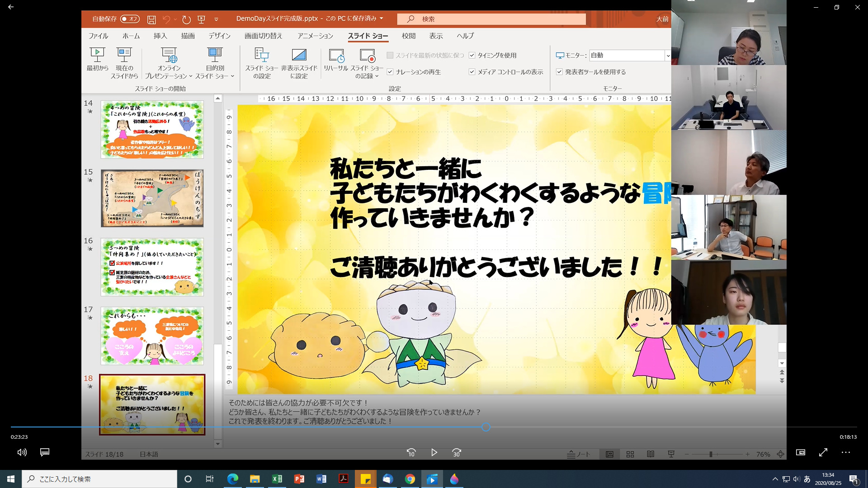The image size is (868, 488).
Task: Toggle メディア コントロールの表示 checkbox
Action: pos(472,72)
